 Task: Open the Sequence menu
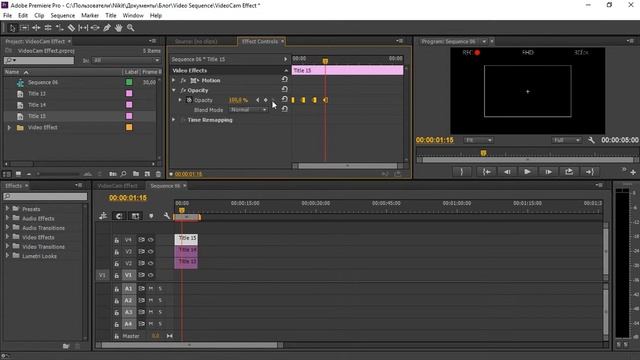(x=62, y=16)
